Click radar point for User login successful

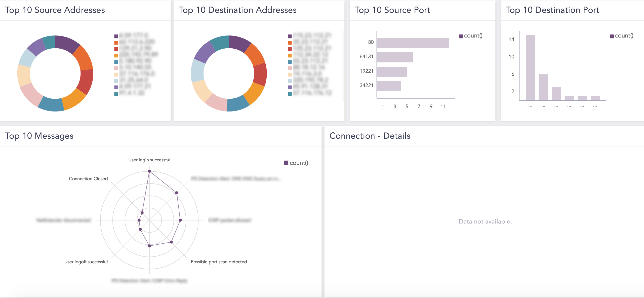(x=149, y=171)
